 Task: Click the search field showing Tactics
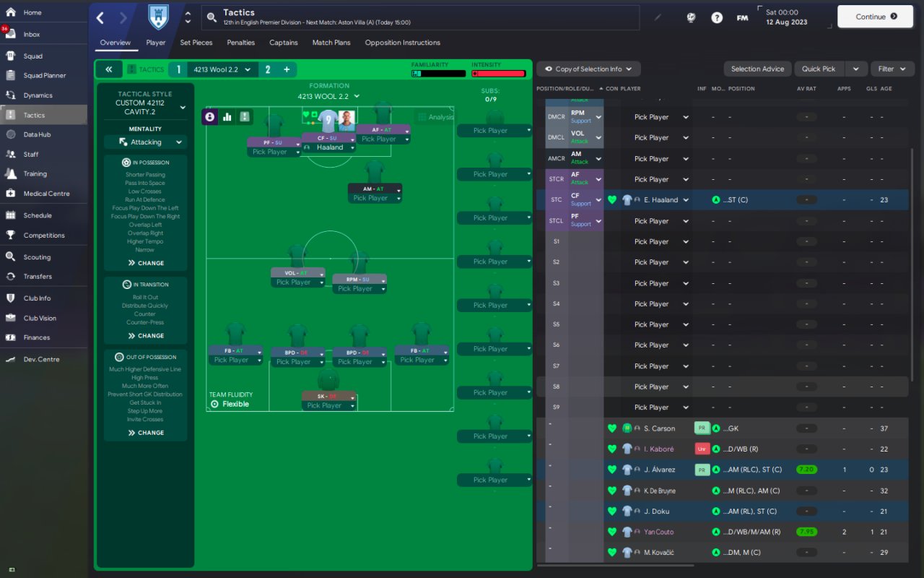(x=421, y=18)
